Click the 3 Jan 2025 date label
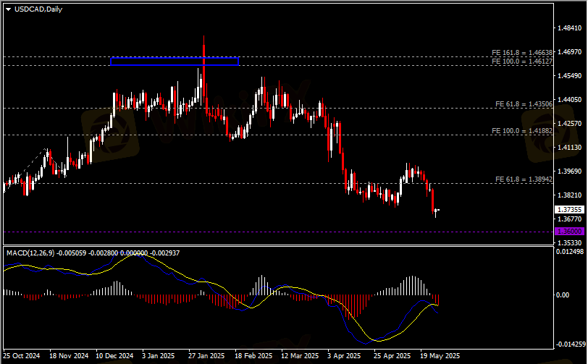This screenshot has width=588, height=364. [159, 356]
